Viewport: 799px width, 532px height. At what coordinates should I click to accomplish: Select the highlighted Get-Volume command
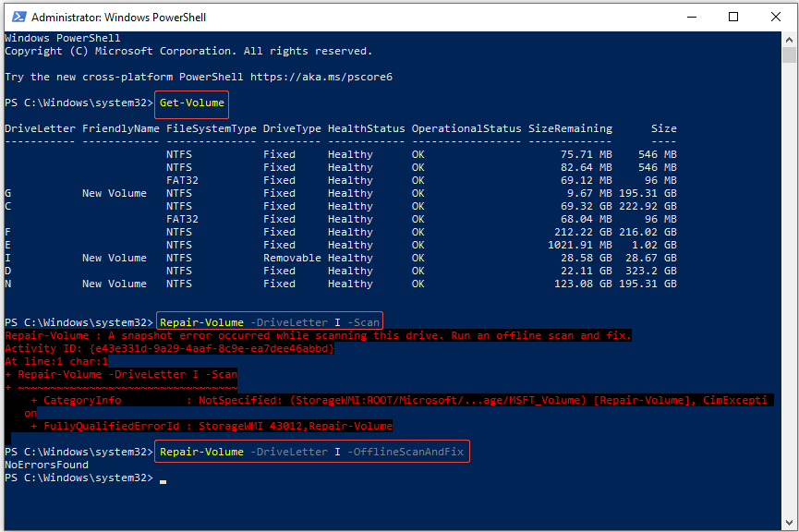click(x=190, y=103)
